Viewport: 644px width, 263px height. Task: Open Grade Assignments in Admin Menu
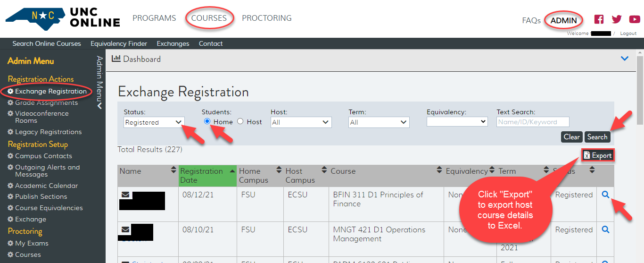pos(46,102)
